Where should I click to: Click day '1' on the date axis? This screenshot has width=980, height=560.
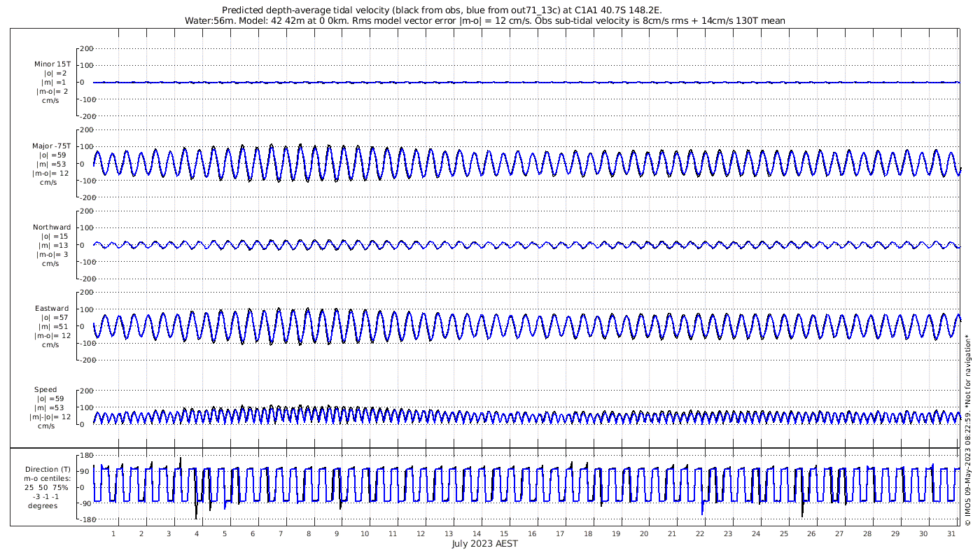coord(113,534)
